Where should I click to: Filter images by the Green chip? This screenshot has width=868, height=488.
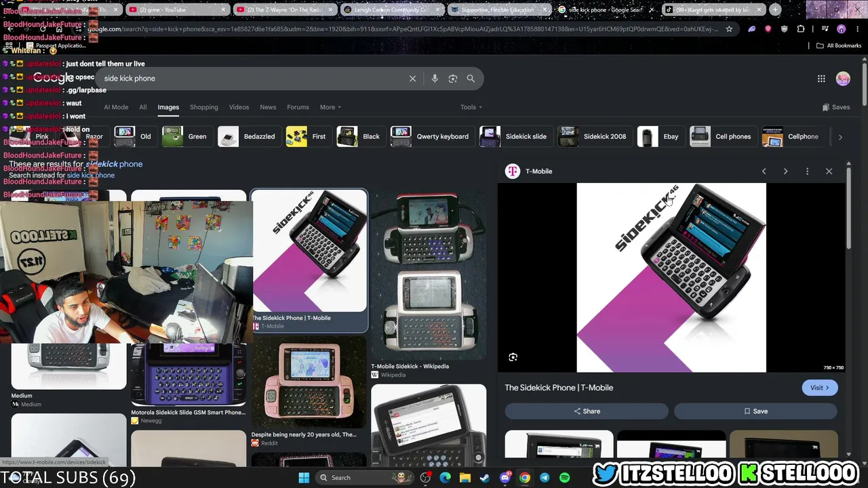coord(186,137)
